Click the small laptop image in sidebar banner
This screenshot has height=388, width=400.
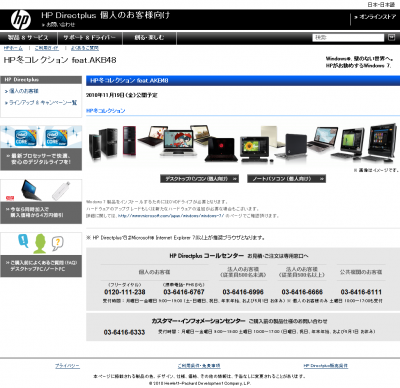coord(31,190)
